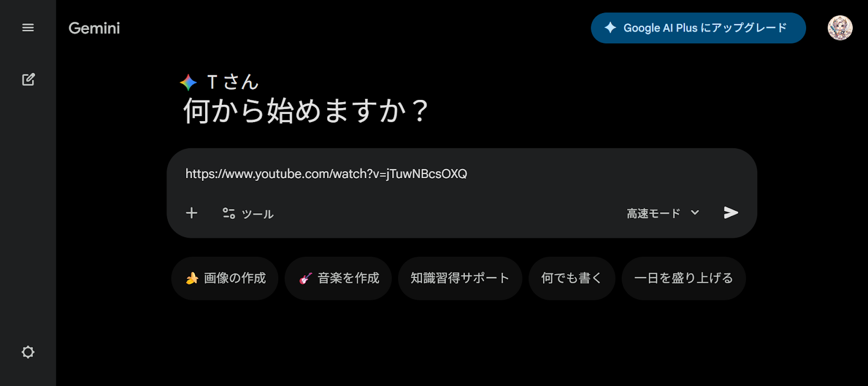Click the ツール sliders icon
This screenshot has height=386, width=868.
pyautogui.click(x=229, y=213)
